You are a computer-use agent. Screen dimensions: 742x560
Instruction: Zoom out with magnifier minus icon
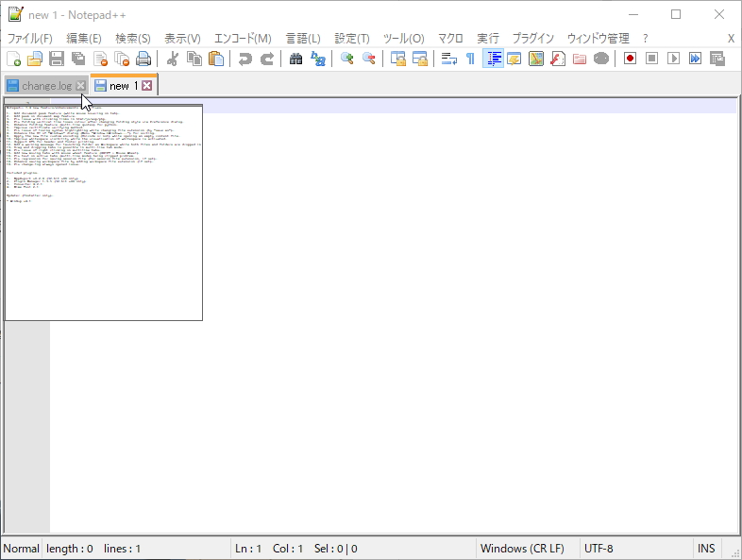coord(368,59)
